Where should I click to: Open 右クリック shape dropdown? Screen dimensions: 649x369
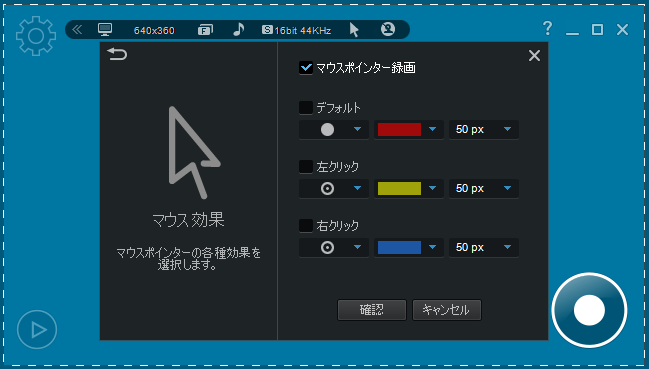pyautogui.click(x=334, y=247)
